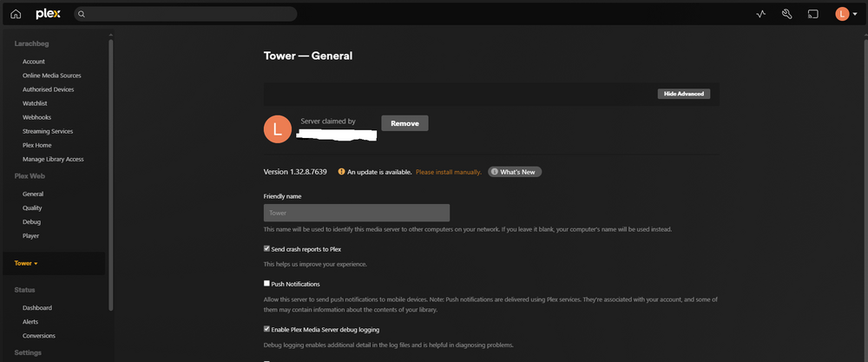Click the Hide Advanced button
The width and height of the screenshot is (868, 362).
pos(684,94)
